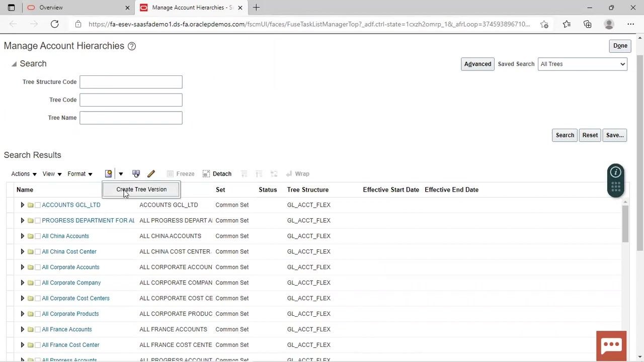Open the All France Cost Center link
The height and width of the screenshot is (362, 644).
[70, 345]
